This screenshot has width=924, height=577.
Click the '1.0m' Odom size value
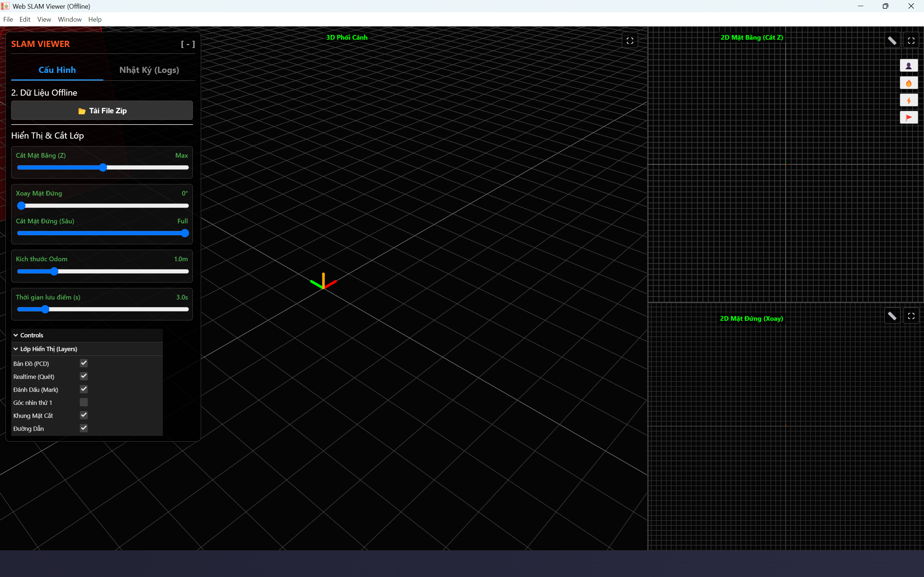(x=181, y=259)
